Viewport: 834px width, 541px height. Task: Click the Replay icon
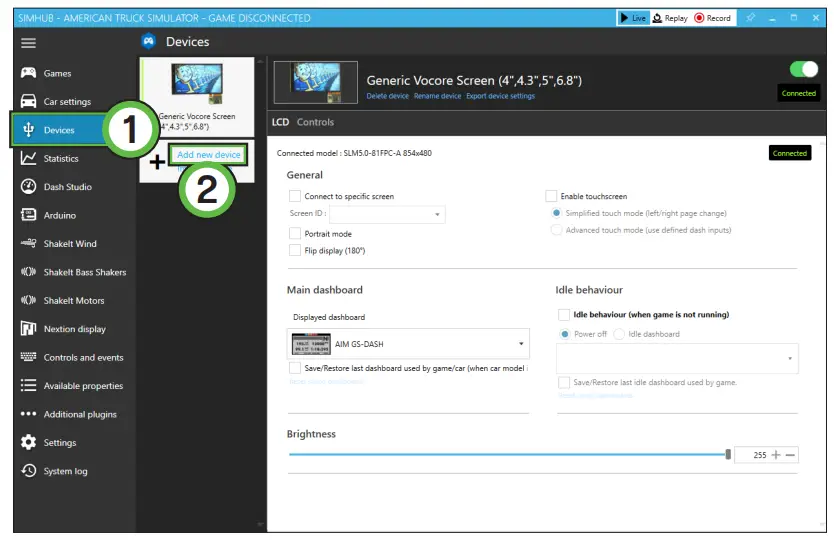tap(657, 18)
